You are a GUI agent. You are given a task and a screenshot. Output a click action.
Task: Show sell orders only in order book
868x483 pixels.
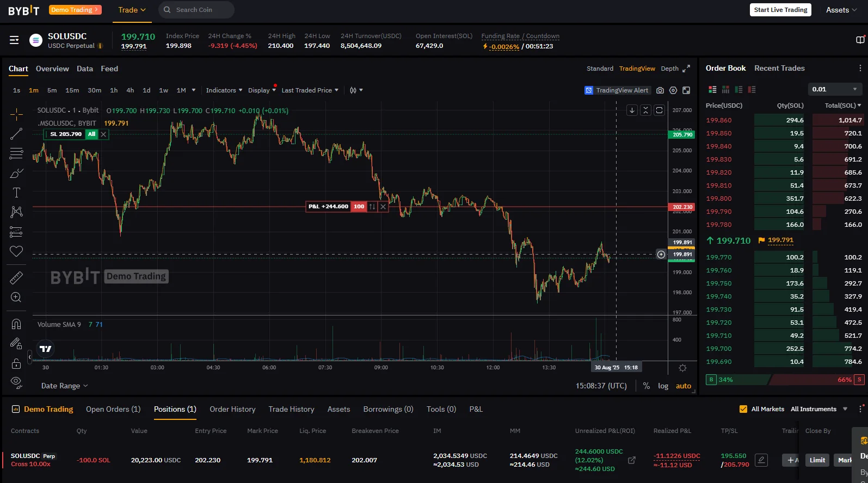(752, 89)
